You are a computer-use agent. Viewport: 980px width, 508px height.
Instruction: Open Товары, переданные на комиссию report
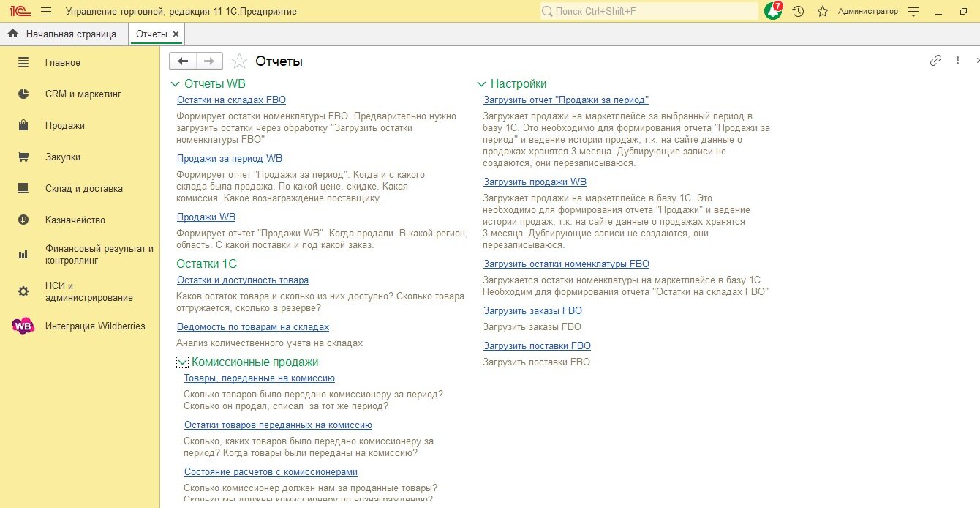tap(260, 378)
